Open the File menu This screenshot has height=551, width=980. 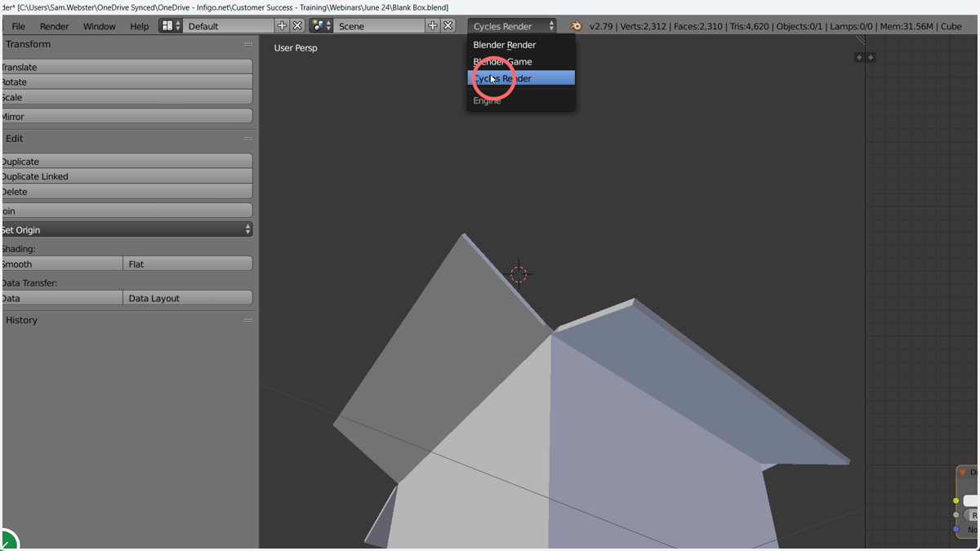(18, 26)
